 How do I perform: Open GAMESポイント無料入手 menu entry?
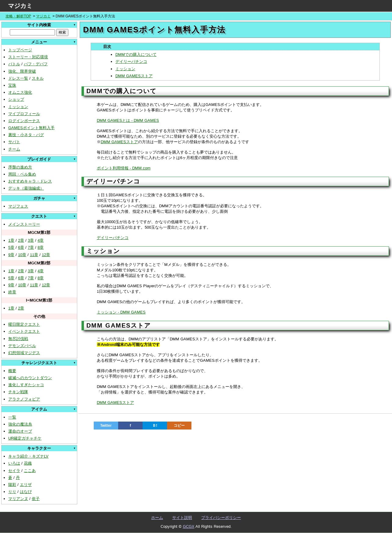pyautogui.click(x=31, y=128)
